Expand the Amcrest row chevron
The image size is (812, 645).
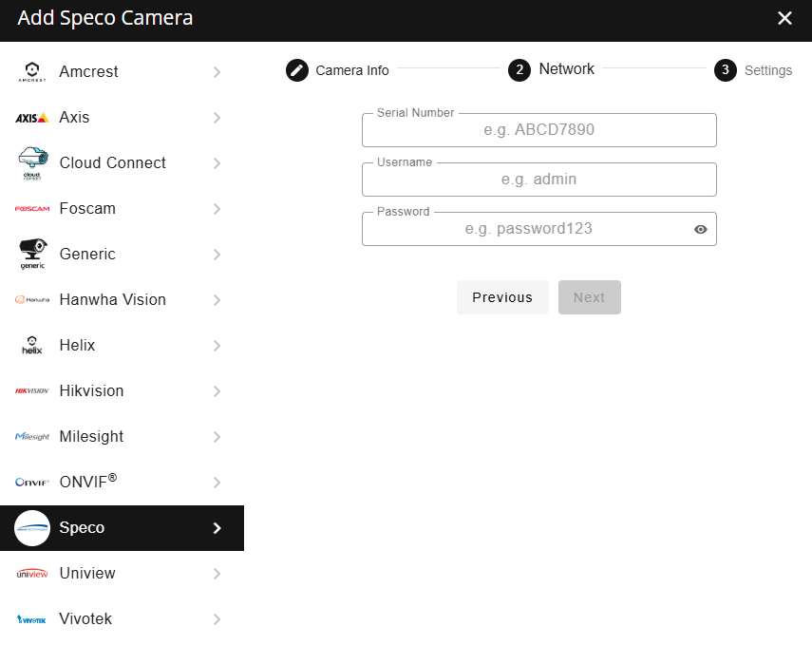(217, 72)
